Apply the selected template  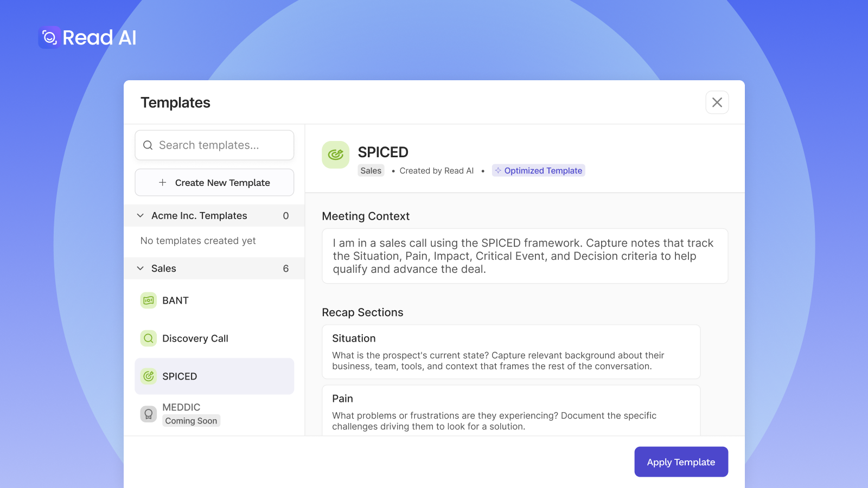click(681, 462)
